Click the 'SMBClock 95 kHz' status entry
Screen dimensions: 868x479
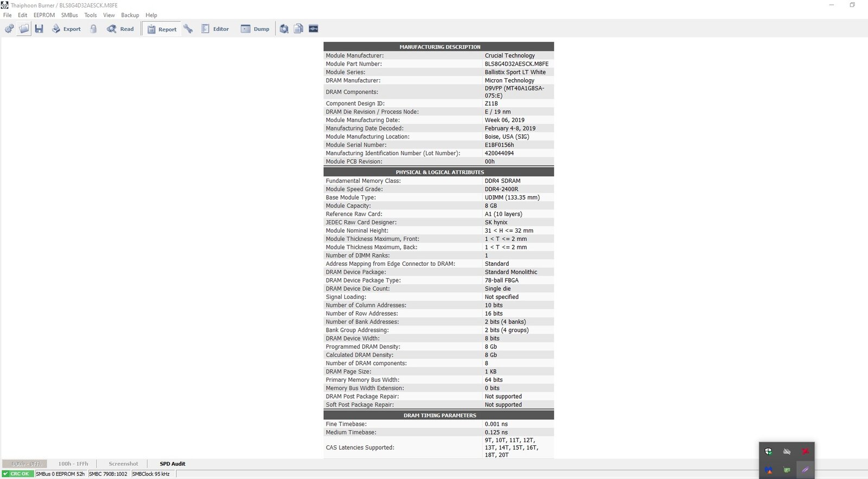[151, 474]
